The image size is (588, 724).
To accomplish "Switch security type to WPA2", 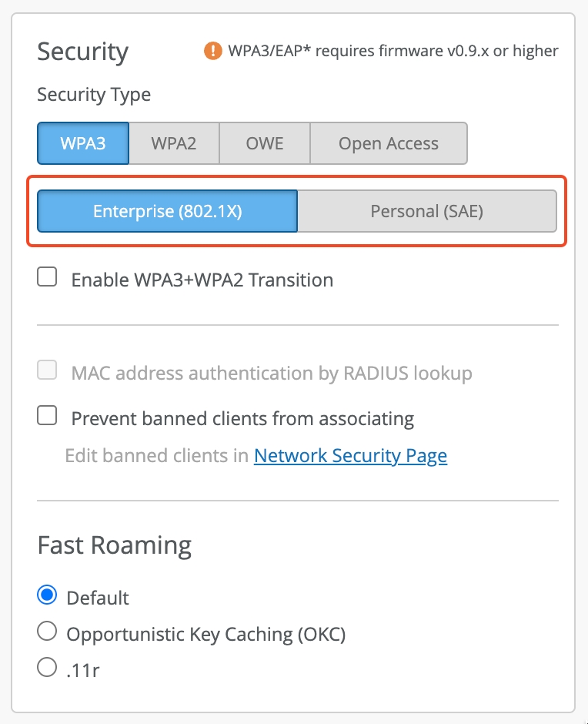I will (174, 143).
